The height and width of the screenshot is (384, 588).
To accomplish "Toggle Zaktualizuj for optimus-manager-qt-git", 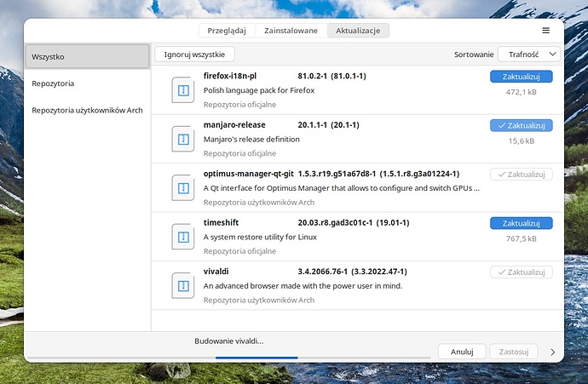I will (x=521, y=175).
